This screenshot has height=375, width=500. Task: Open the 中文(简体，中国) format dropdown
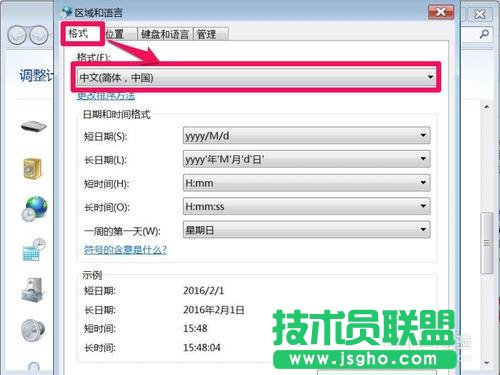click(256, 77)
